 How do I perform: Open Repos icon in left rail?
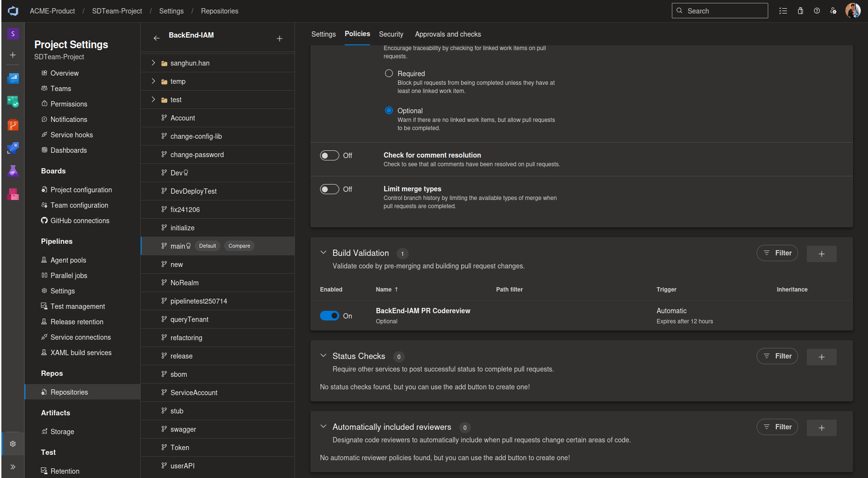[13, 125]
